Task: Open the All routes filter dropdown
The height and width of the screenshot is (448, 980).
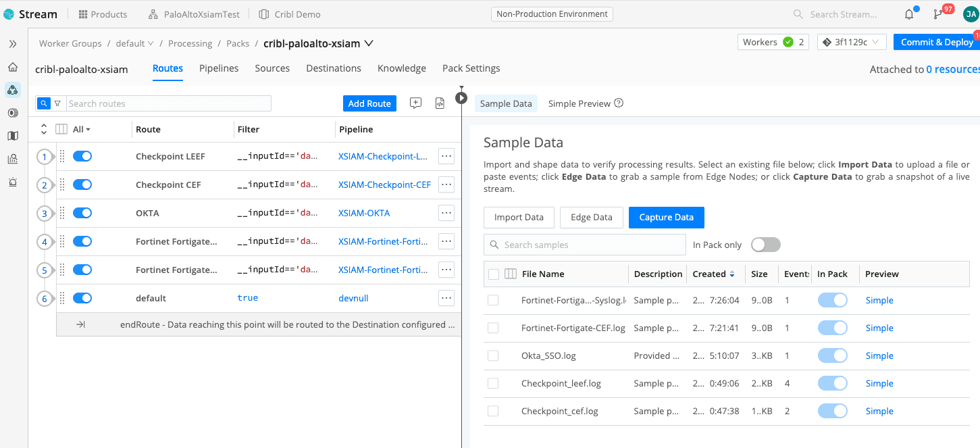Action: [82, 129]
